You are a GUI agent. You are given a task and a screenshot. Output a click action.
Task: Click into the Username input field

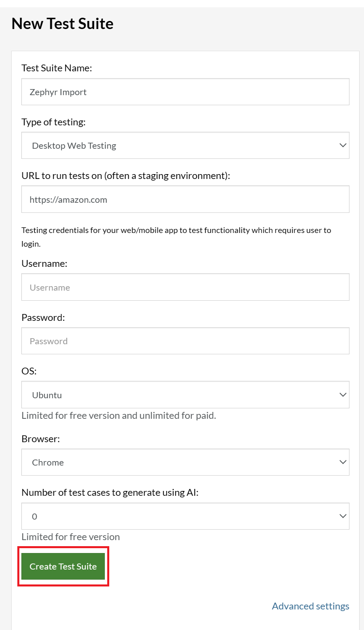point(185,287)
